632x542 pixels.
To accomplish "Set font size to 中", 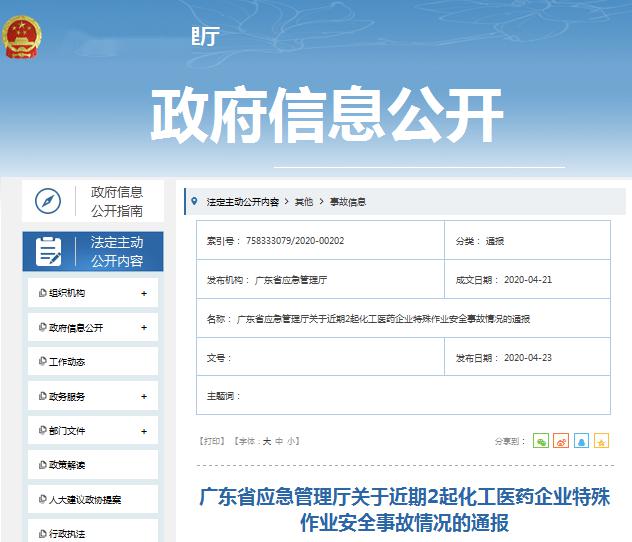I will pyautogui.click(x=279, y=442).
